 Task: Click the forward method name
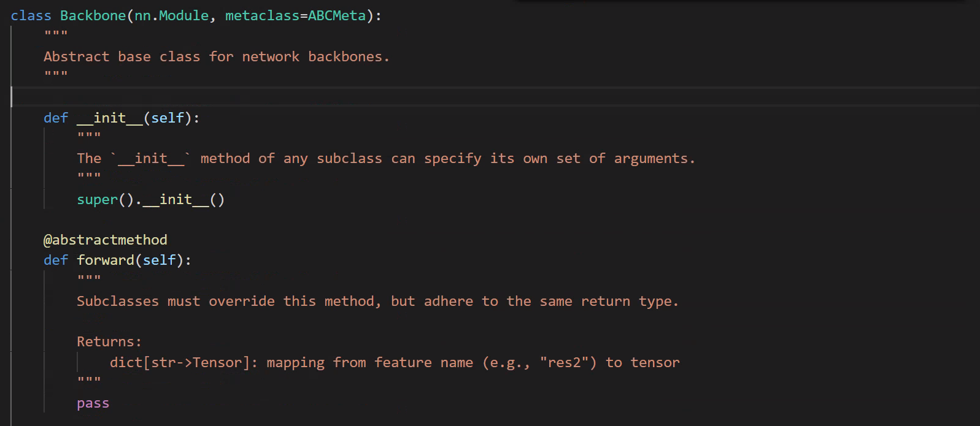(x=106, y=261)
